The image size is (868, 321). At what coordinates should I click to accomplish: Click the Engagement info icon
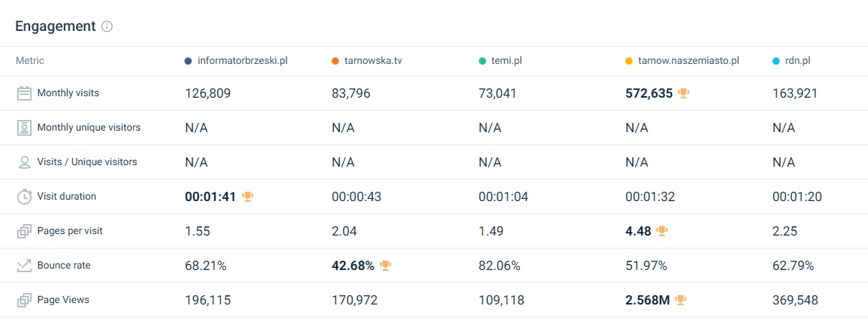pos(107,27)
